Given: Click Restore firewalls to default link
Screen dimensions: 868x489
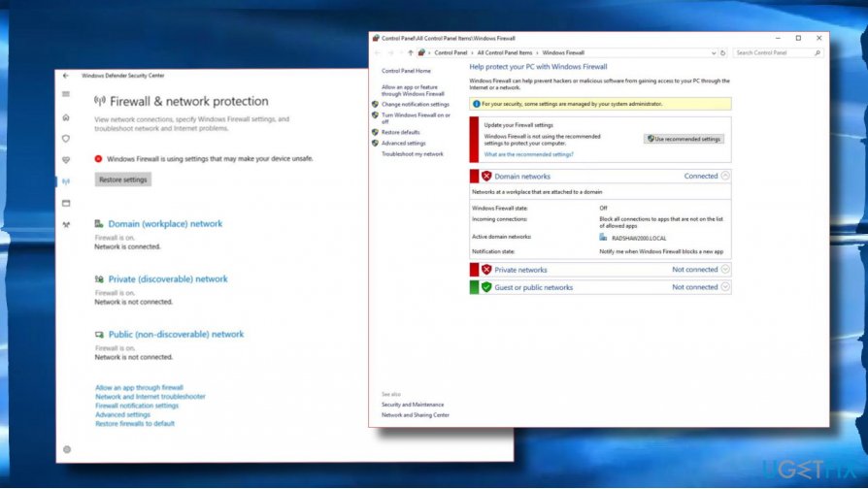Looking at the screenshot, I should 135,423.
